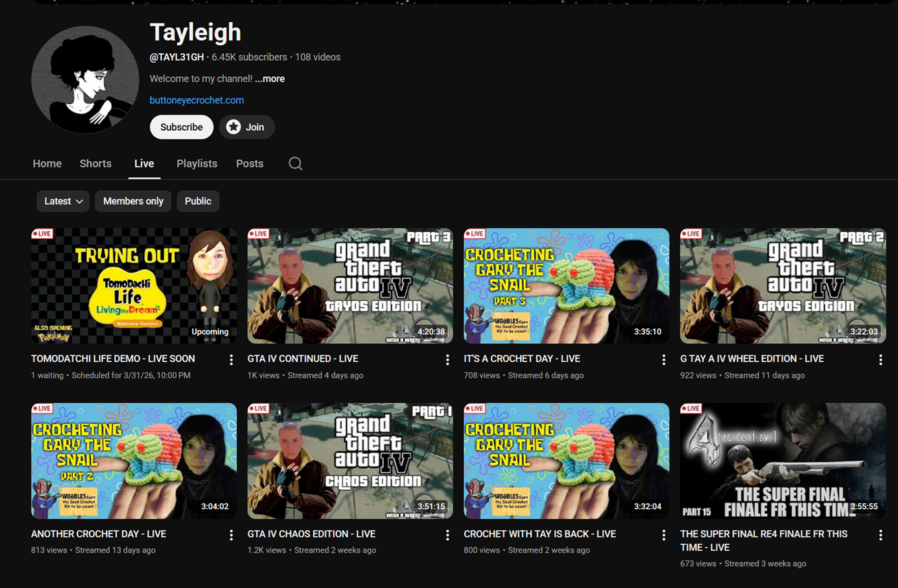898x588 pixels.
Task: Click the 708 views Streamed 6 days ago text
Action: tap(524, 376)
